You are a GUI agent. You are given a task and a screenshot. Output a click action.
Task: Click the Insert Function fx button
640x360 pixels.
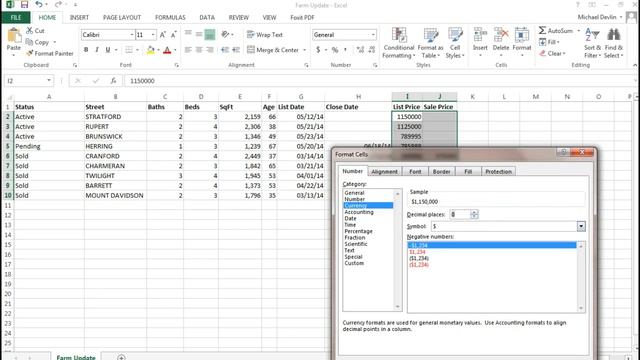coord(113,81)
